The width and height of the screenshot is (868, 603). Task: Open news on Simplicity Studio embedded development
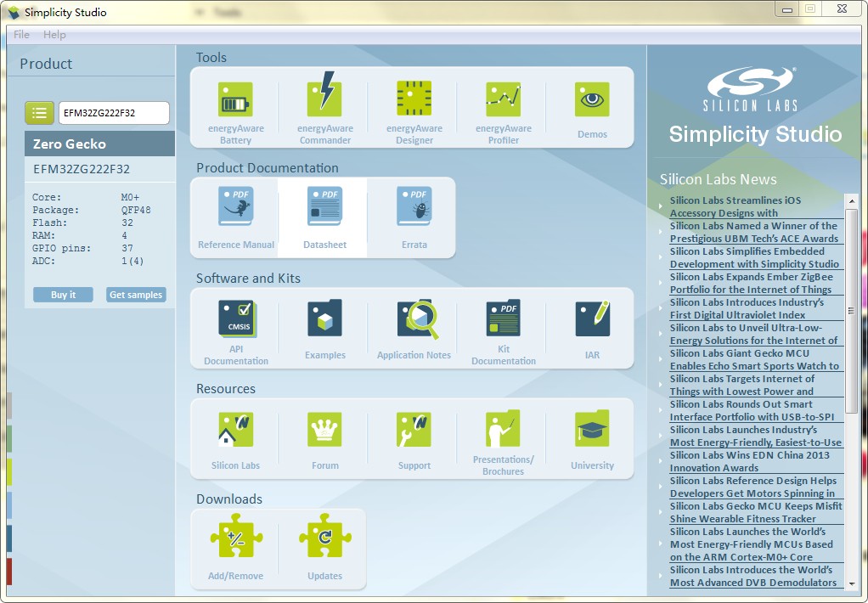(x=754, y=257)
